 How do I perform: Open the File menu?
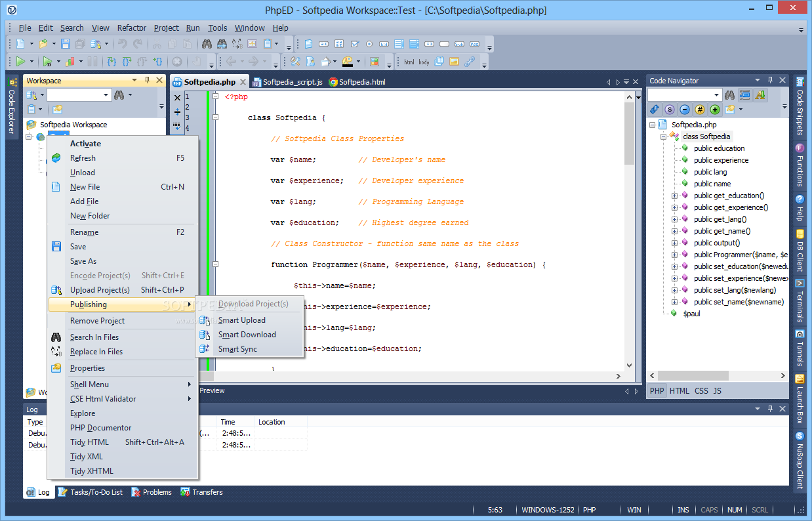[x=25, y=28]
